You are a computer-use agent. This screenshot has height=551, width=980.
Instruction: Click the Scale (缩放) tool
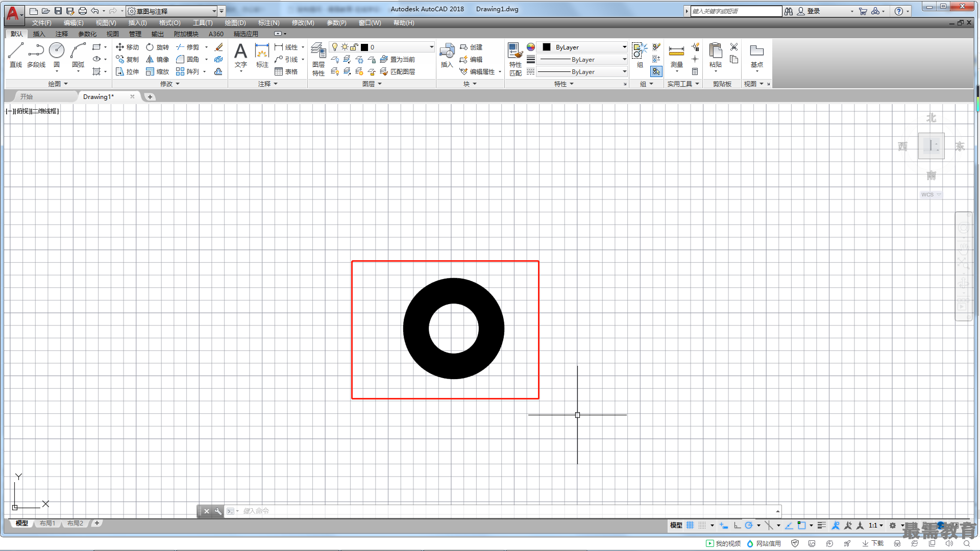tap(157, 71)
